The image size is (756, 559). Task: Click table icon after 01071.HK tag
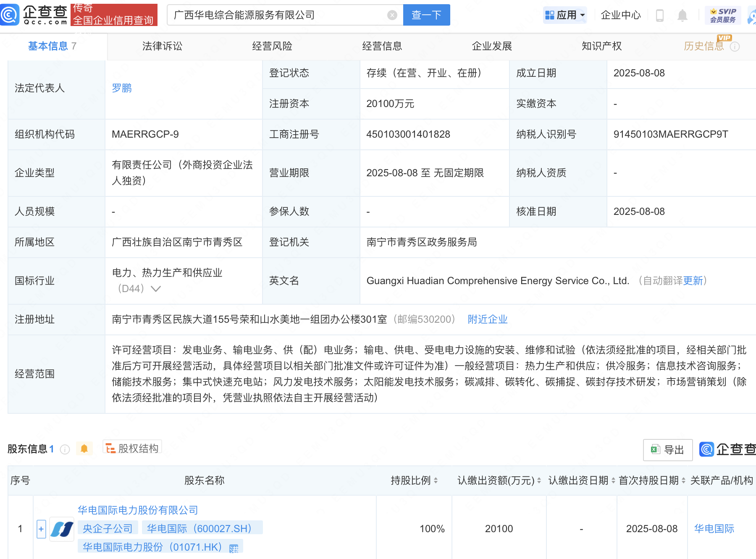[x=234, y=548]
